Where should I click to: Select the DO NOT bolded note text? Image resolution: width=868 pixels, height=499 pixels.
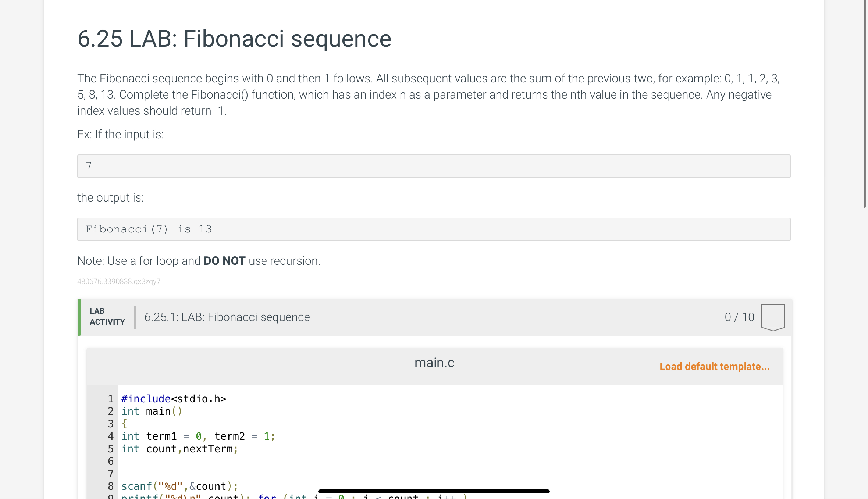[x=224, y=261]
